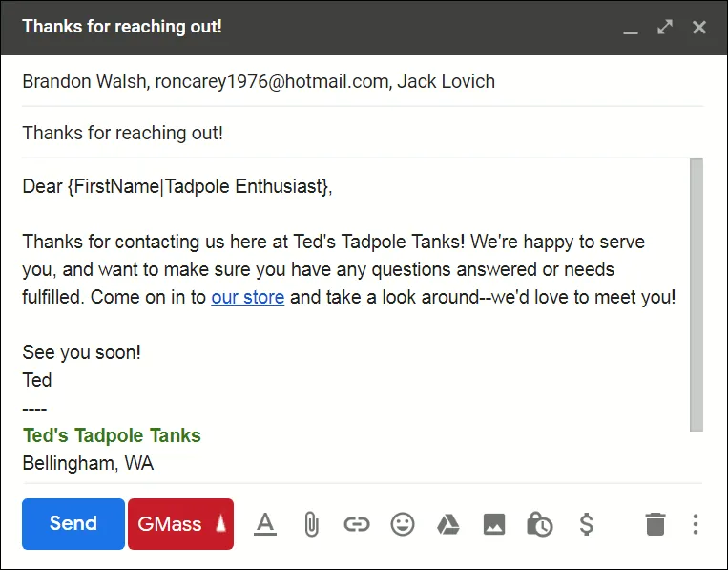This screenshot has width=728, height=570.
Task: Open the formatting options icon
Action: 265,524
